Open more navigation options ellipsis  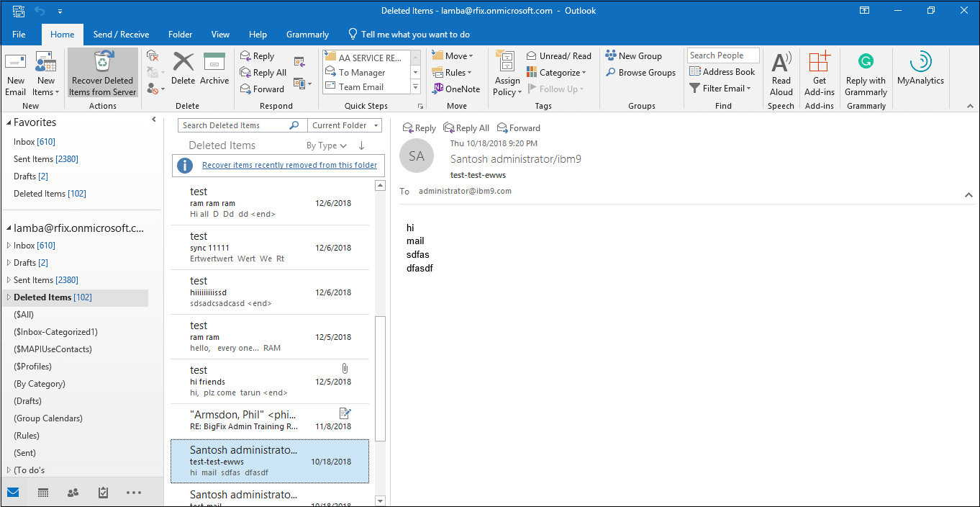134,493
